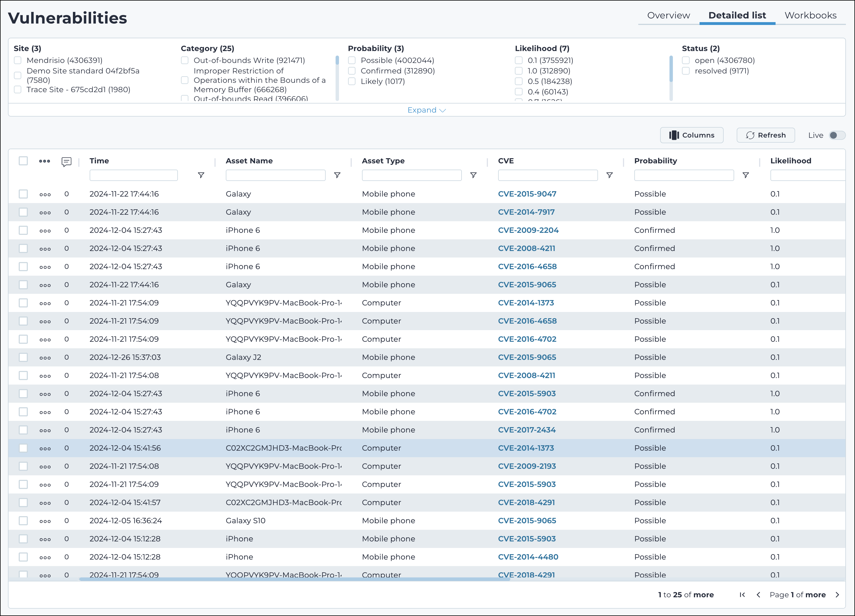Screen dimensions: 855x616
Task: Select the Detailed list tab
Action: [x=737, y=15]
